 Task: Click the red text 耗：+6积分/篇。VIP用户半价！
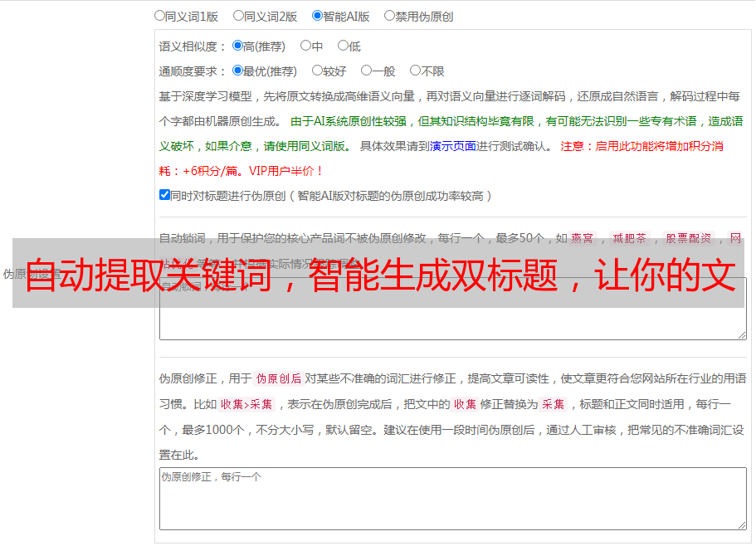click(x=241, y=171)
